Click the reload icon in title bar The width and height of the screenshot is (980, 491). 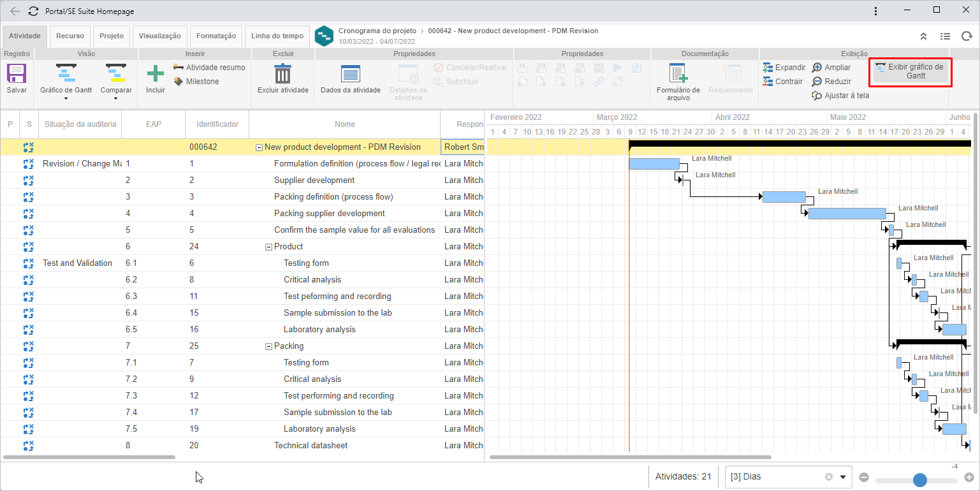pyautogui.click(x=33, y=11)
